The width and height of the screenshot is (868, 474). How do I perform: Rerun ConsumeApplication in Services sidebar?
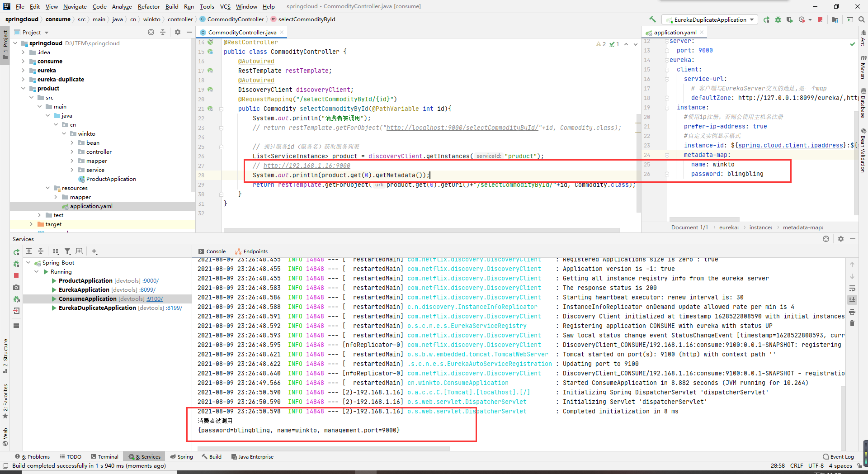point(16,252)
